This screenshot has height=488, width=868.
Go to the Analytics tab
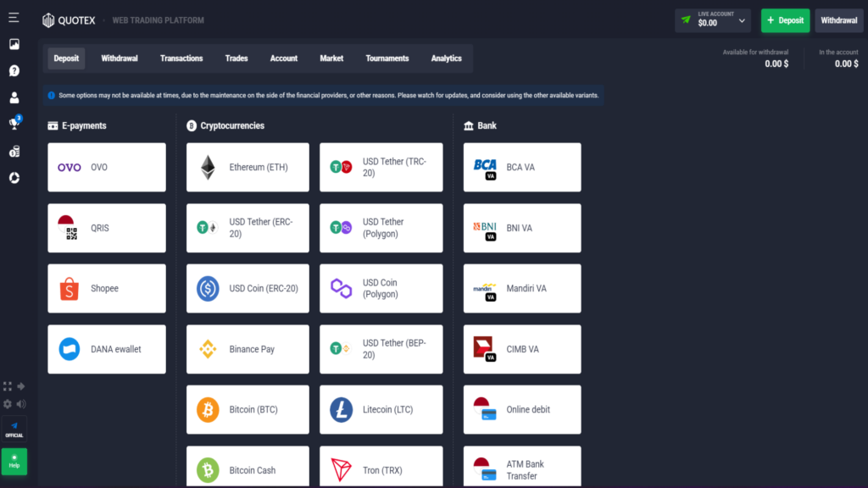click(x=446, y=58)
